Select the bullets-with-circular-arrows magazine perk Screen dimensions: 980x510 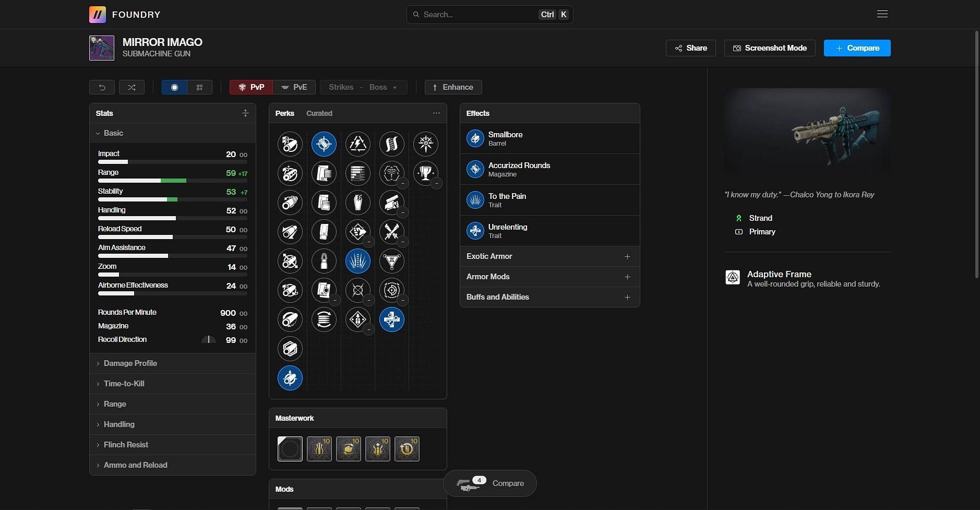(x=324, y=319)
